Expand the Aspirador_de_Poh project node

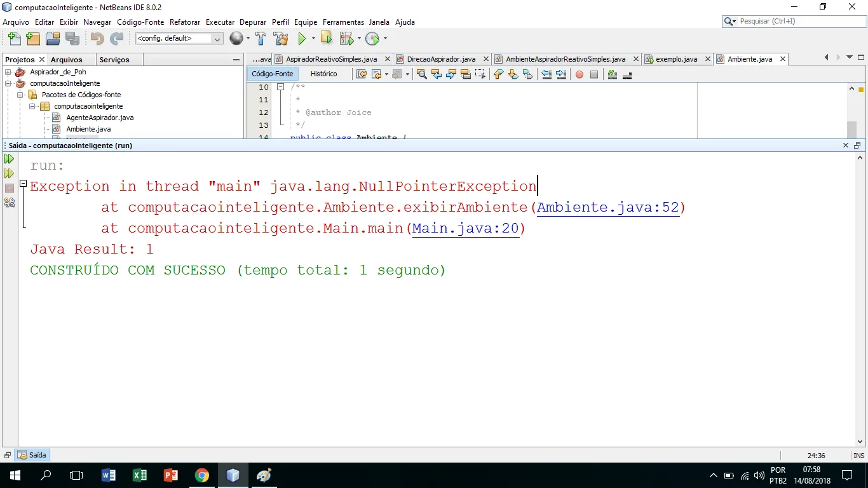tap(8, 72)
